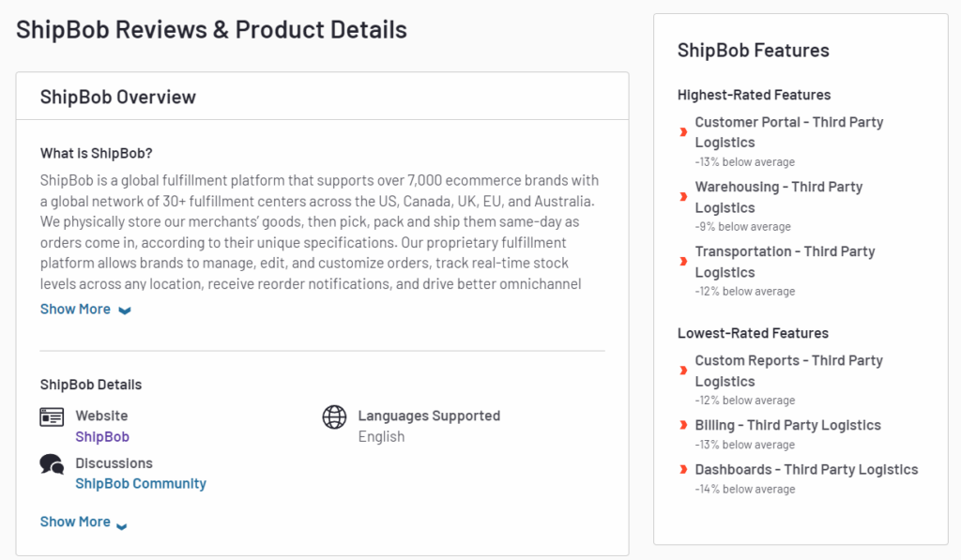The height and width of the screenshot is (560, 961).
Task: Select the ShipBob Overview section header
Action: 117,96
